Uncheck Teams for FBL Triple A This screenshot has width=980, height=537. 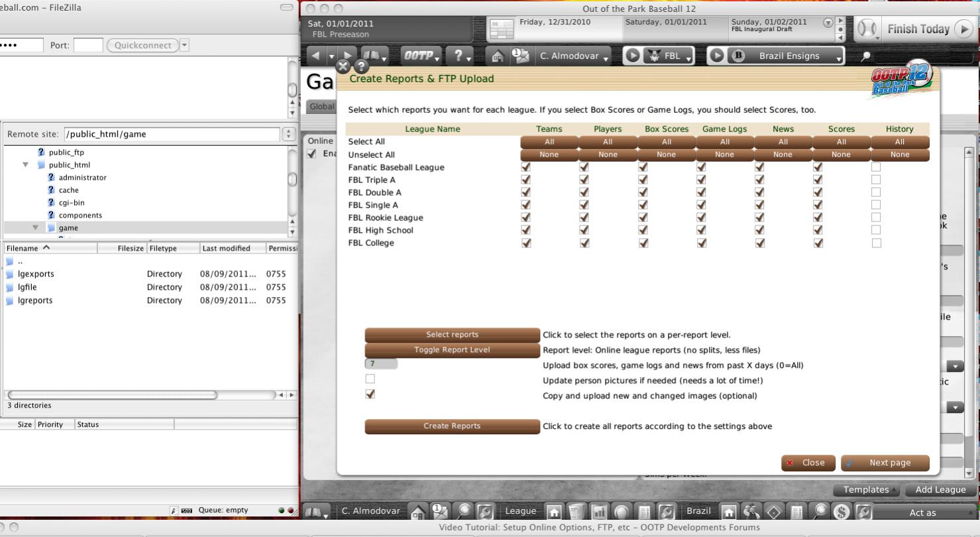[x=525, y=180]
